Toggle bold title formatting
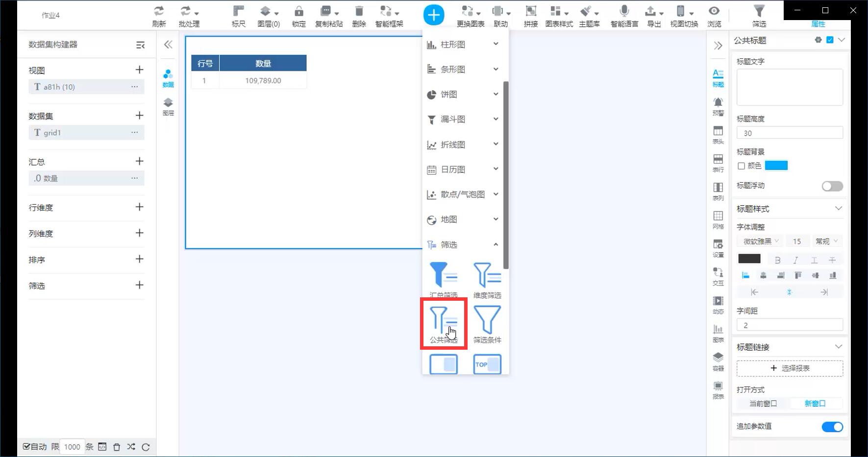 777,260
